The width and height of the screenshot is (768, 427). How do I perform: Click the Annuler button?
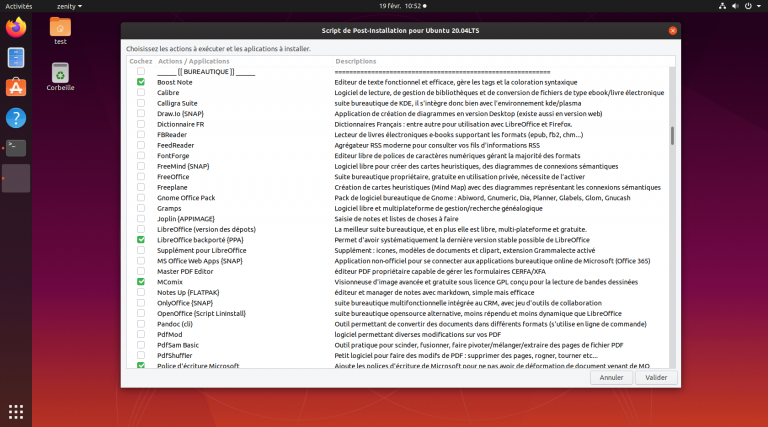pyautogui.click(x=611, y=378)
